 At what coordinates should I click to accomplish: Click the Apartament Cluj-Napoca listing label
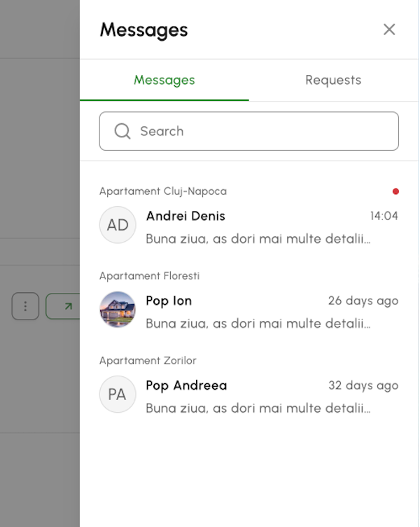[163, 191]
